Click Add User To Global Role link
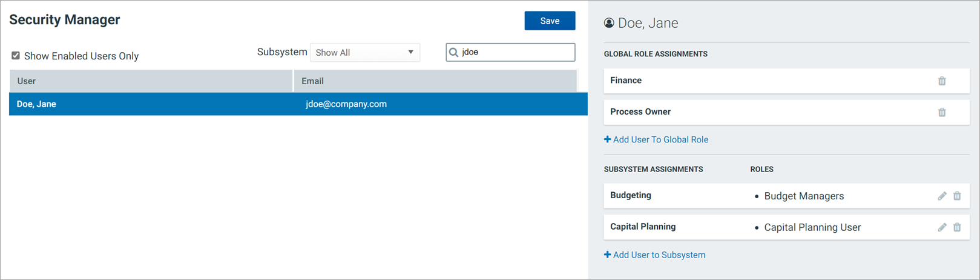This screenshot has width=980, height=280. (656, 139)
